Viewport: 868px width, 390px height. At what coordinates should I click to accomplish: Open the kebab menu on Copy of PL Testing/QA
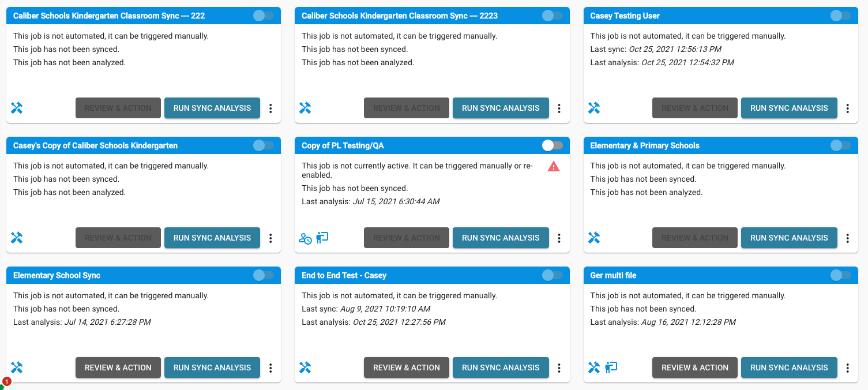point(559,238)
